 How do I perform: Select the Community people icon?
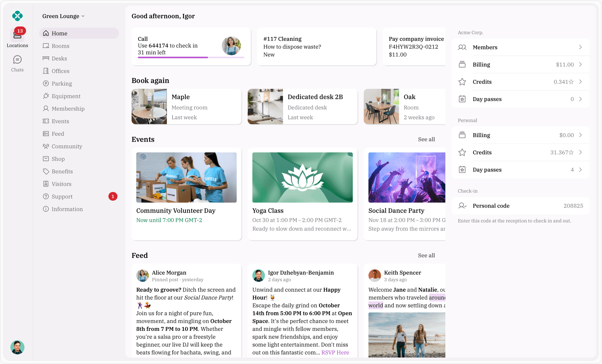[x=46, y=146]
